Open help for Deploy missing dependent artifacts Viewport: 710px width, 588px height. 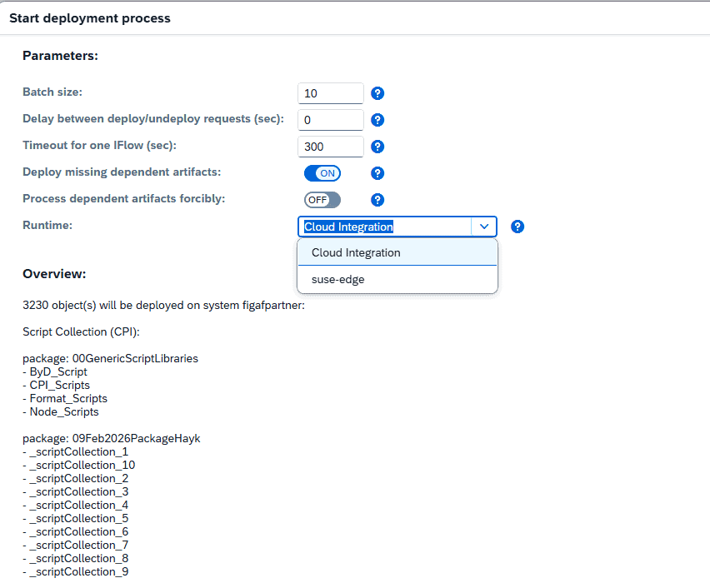(377, 173)
